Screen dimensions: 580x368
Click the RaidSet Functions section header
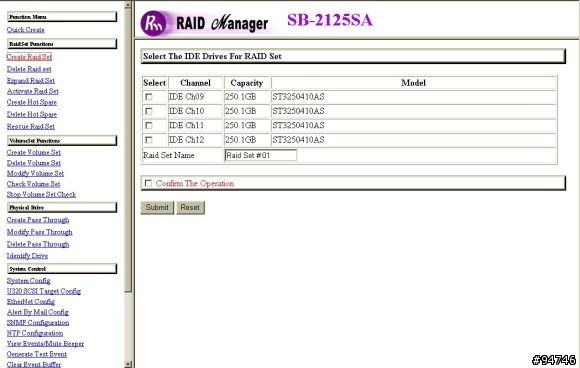[62, 44]
